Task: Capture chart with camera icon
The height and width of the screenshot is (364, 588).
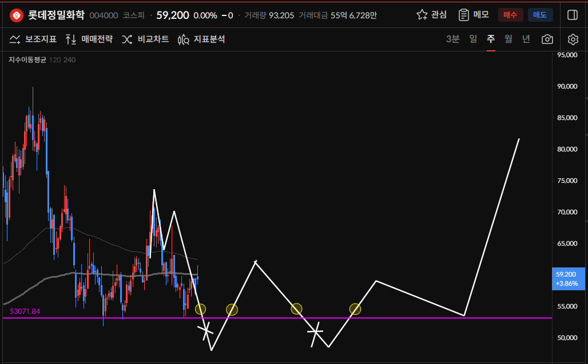Action: [x=547, y=39]
